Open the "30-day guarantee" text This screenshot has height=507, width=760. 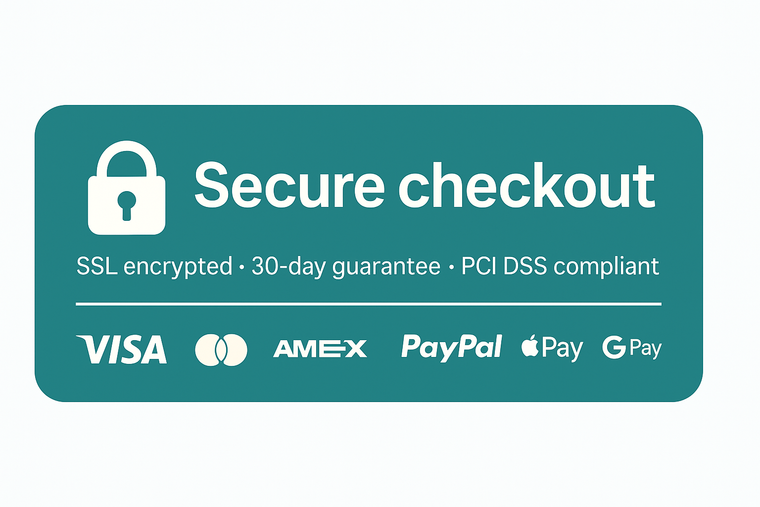(346, 267)
